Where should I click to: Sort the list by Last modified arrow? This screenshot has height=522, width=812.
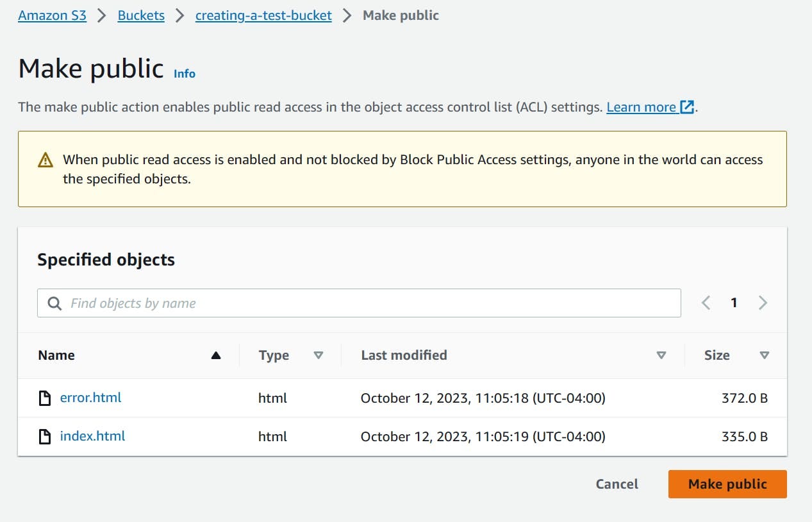661,355
